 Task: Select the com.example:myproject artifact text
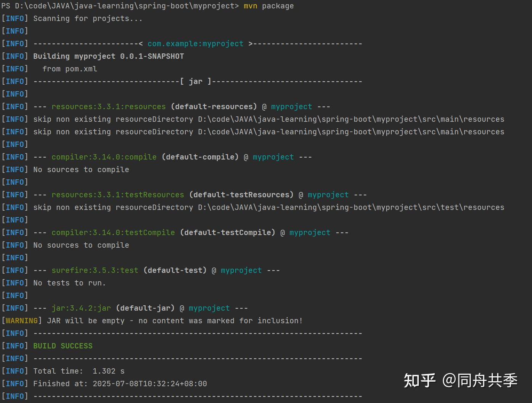tap(196, 44)
